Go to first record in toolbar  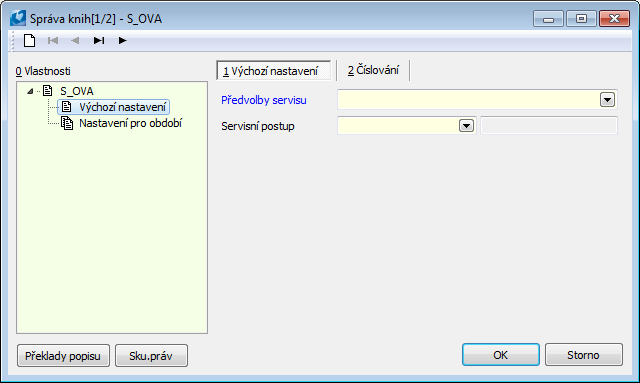pyautogui.click(x=53, y=40)
